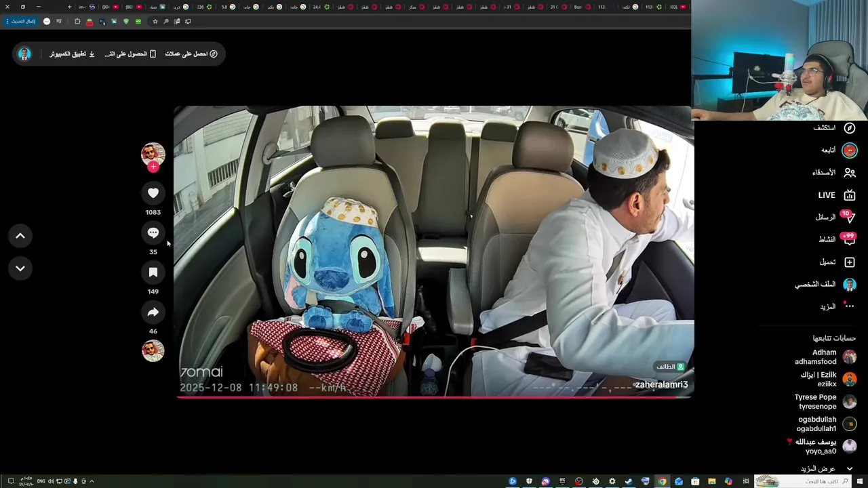Expand عرض المزيد followed accounts list
Image resolution: width=868 pixels, height=488 pixels.
coord(826,468)
